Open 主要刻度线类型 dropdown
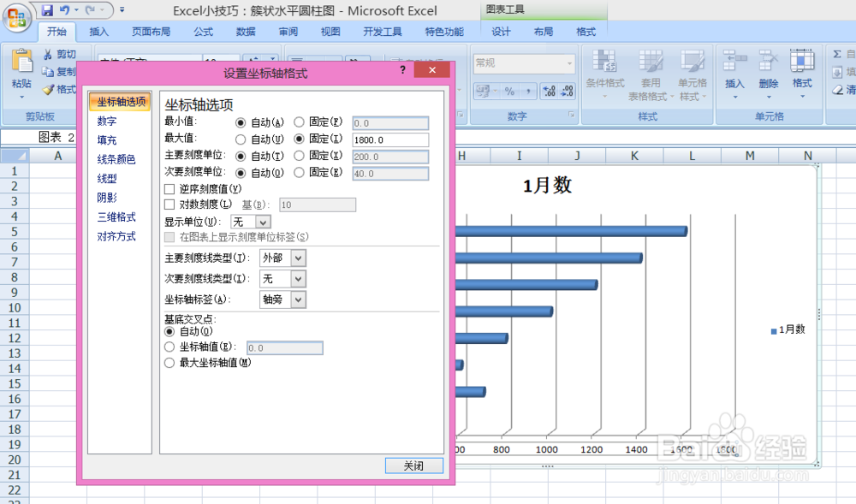The height and width of the screenshot is (504, 856). click(298, 258)
